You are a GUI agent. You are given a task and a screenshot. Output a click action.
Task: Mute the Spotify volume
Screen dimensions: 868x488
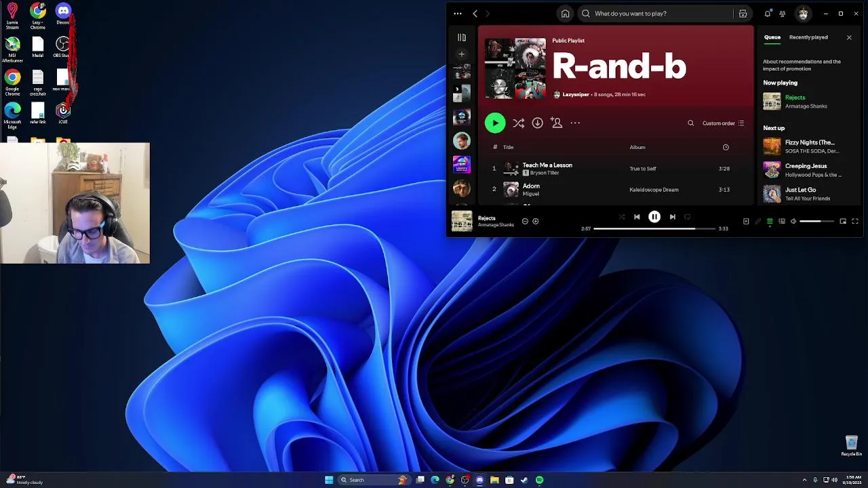click(793, 221)
